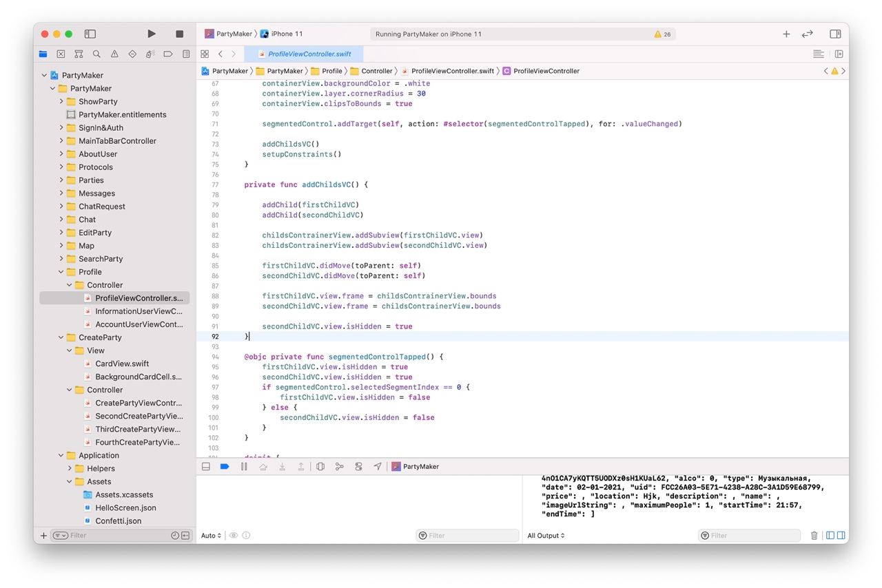This screenshot has height=588, width=882.
Task: Open CardView.swift file
Action: pyautogui.click(x=114, y=364)
